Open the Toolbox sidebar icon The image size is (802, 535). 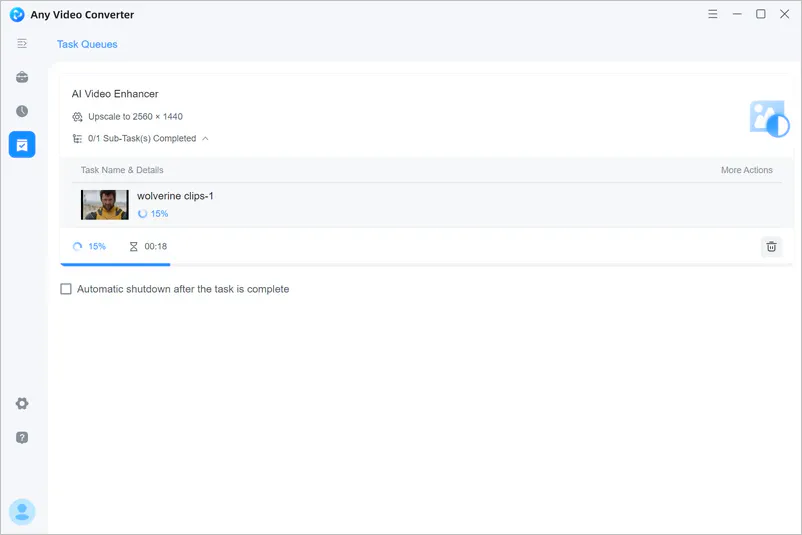click(22, 77)
